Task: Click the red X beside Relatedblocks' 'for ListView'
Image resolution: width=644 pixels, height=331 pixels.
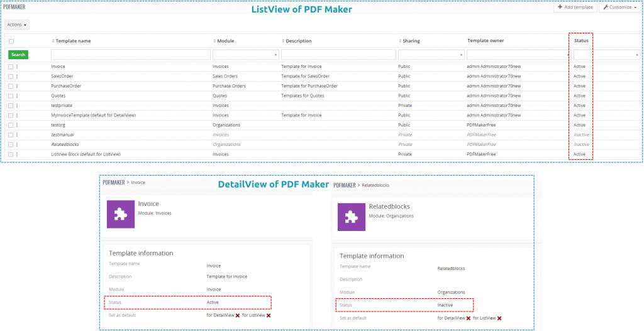Action: 499,318
